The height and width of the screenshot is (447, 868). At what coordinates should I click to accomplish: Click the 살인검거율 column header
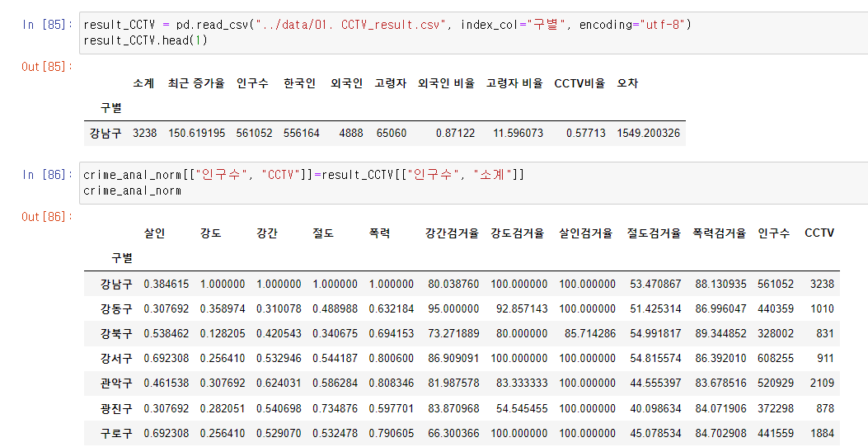[586, 233]
